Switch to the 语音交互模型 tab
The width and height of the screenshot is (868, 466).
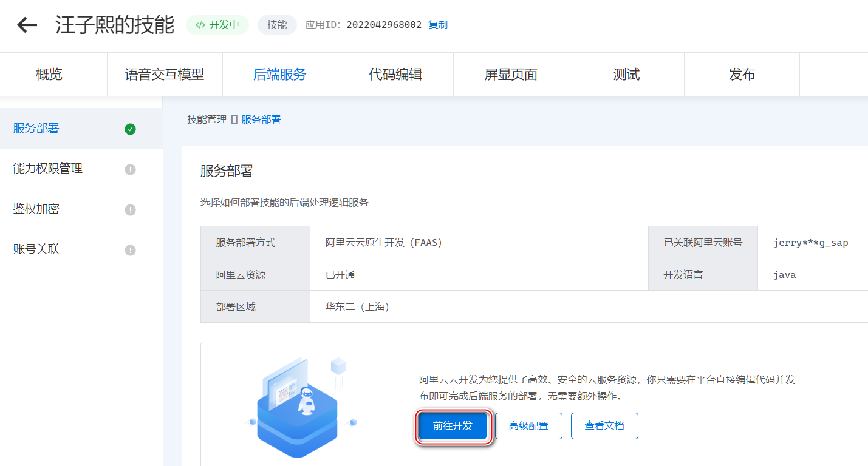pyautogui.click(x=165, y=75)
